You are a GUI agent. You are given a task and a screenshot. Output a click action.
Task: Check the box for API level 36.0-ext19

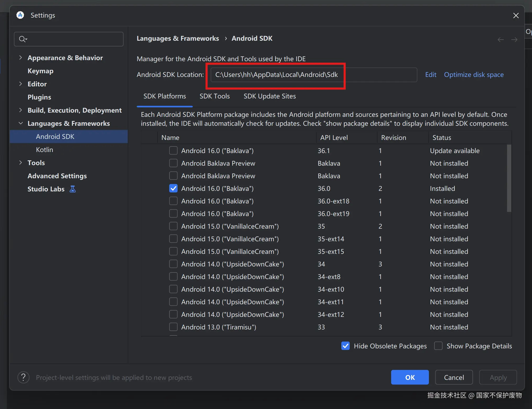click(173, 214)
